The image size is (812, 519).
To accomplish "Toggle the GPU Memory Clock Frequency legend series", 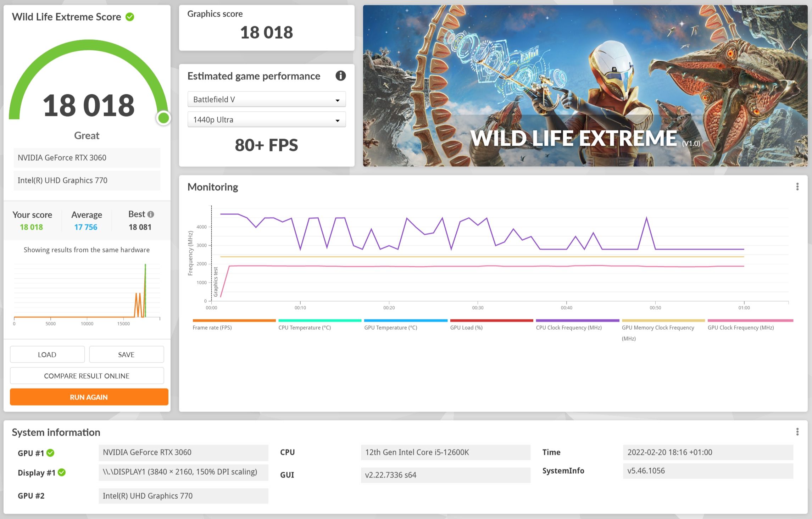I will (x=663, y=330).
